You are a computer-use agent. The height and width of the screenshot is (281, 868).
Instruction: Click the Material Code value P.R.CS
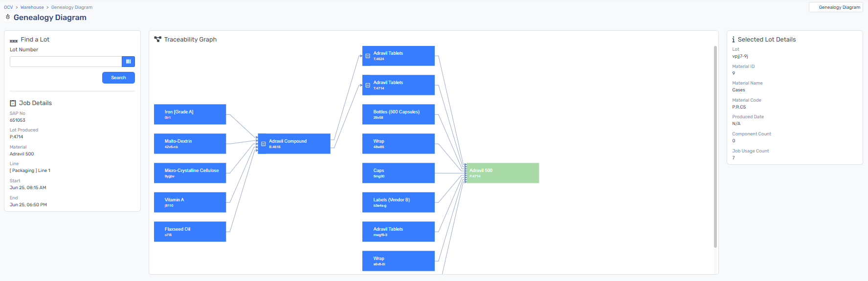739,107
